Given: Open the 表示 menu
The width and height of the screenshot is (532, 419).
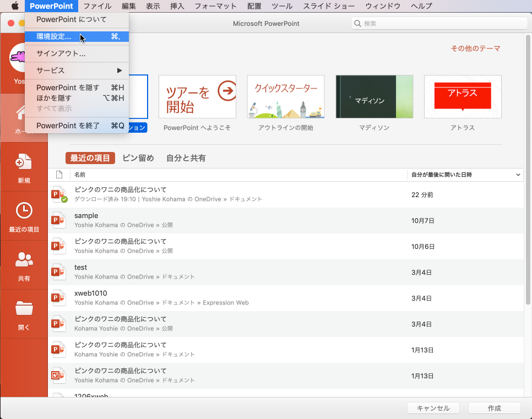Looking at the screenshot, I should [x=153, y=6].
